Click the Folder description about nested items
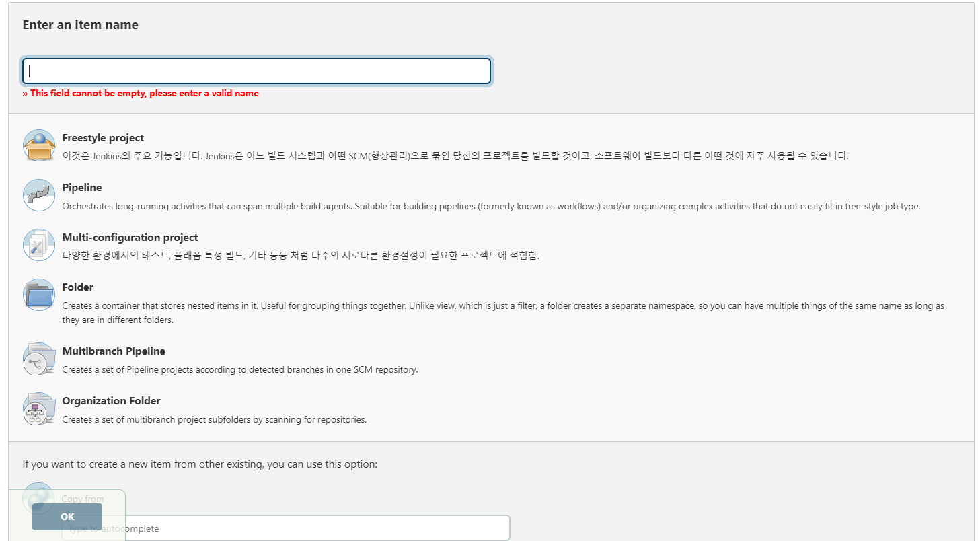This screenshot has width=980, height=541. (x=503, y=313)
